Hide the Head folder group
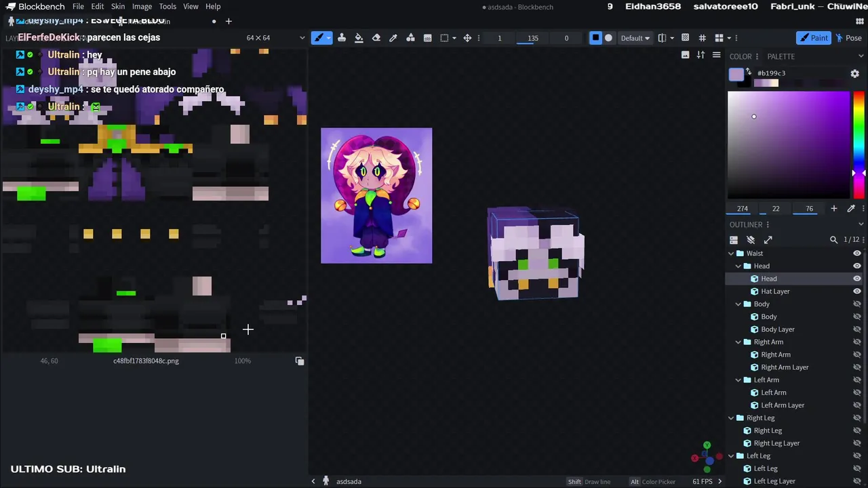868x488 pixels. pyautogui.click(x=856, y=266)
